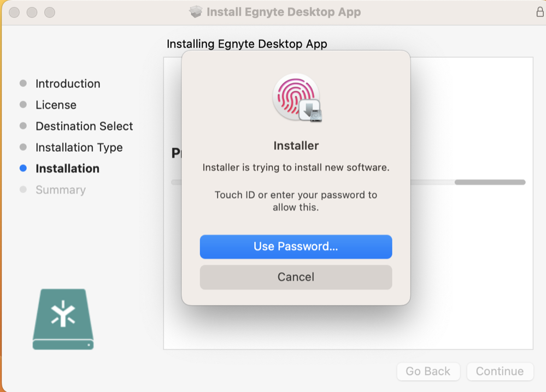Select the Introduction step in the sidebar
This screenshot has height=392, width=546.
(68, 84)
